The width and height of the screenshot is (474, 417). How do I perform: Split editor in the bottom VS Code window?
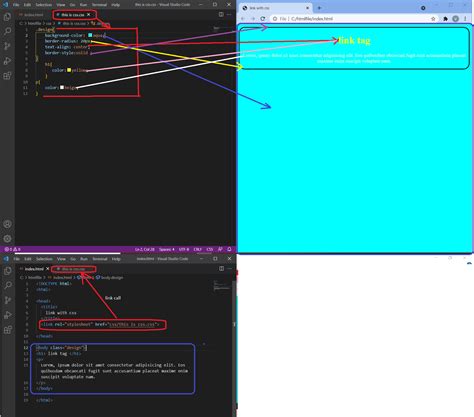click(222, 268)
